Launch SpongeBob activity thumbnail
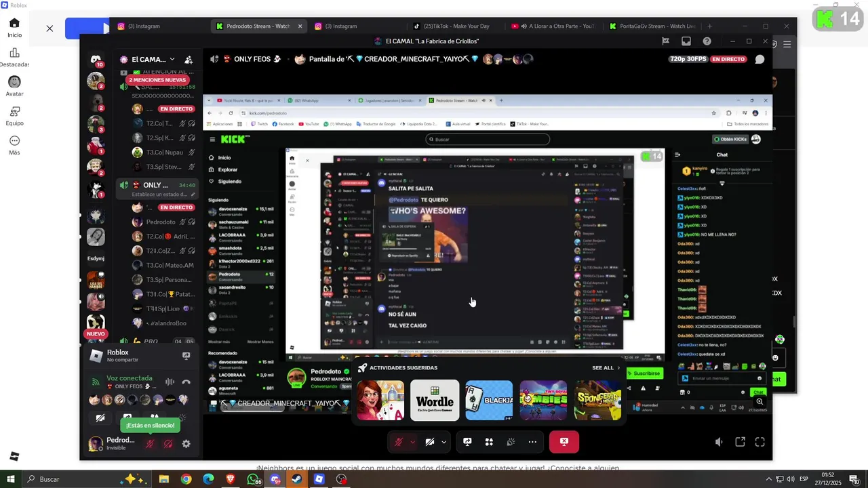868x488 pixels. point(597,400)
